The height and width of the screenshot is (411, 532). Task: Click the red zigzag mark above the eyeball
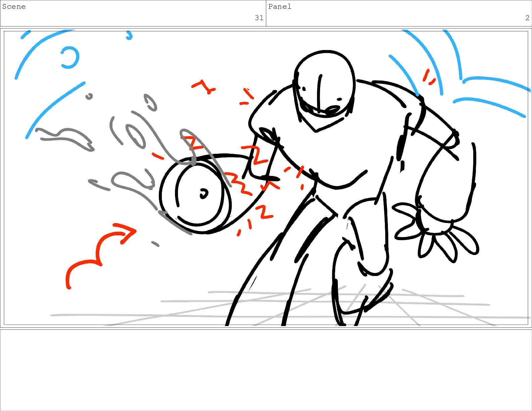point(203,87)
